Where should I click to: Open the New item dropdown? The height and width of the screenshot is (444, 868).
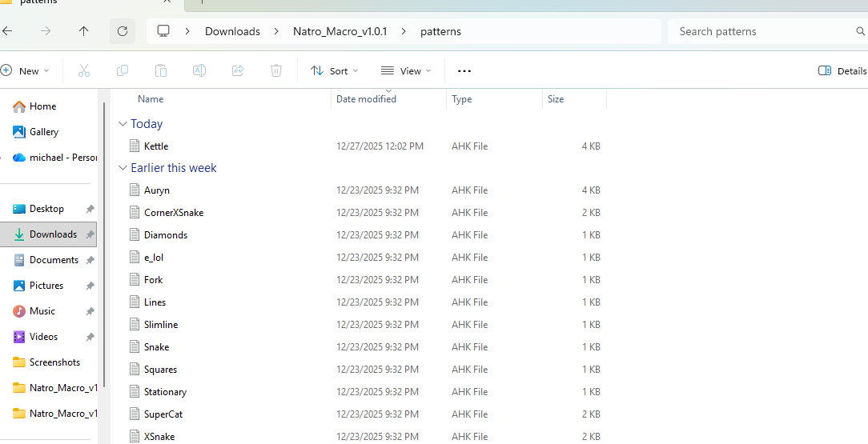[25, 70]
